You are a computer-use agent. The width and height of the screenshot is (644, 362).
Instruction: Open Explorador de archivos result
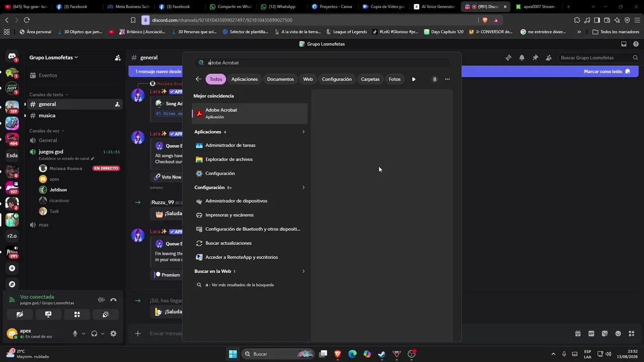250,159
